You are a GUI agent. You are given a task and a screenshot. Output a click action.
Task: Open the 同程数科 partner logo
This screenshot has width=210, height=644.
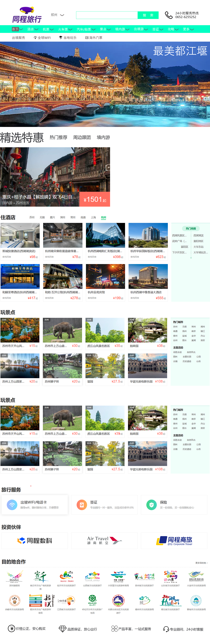[35, 540]
